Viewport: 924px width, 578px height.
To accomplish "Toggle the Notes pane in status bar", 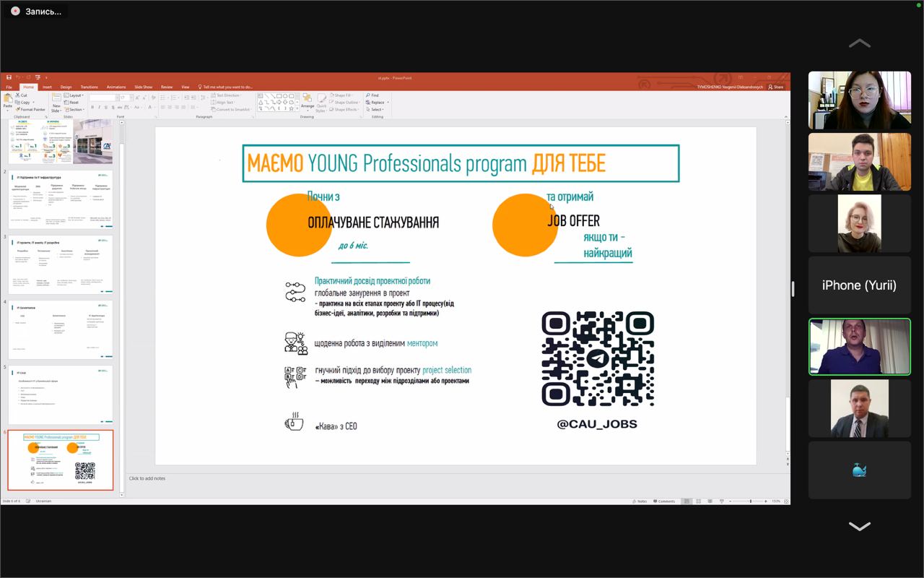I will click(640, 501).
